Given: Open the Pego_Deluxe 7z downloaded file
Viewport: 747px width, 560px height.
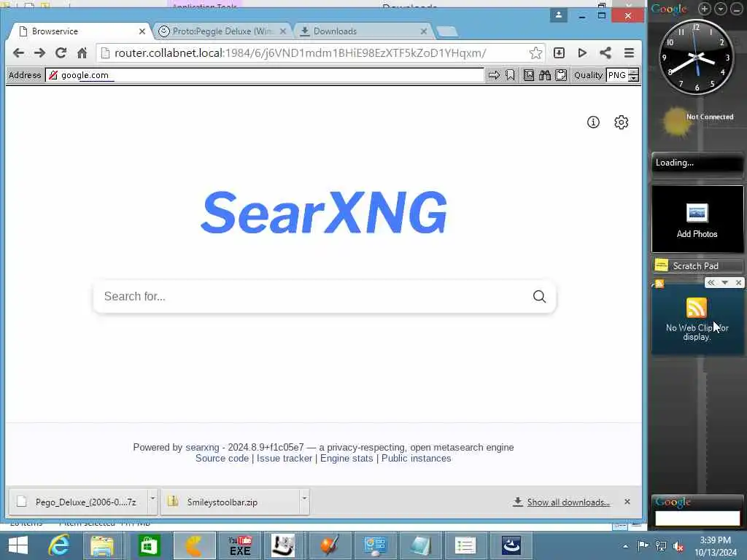Looking at the screenshot, I should pyautogui.click(x=79, y=502).
